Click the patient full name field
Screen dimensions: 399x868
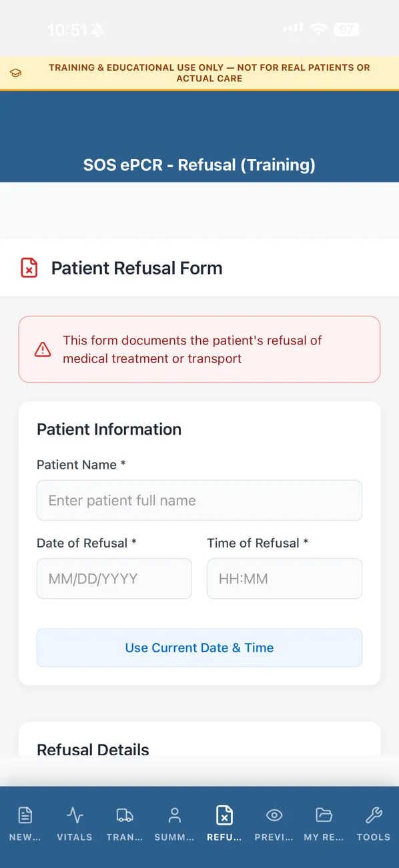pos(199,500)
